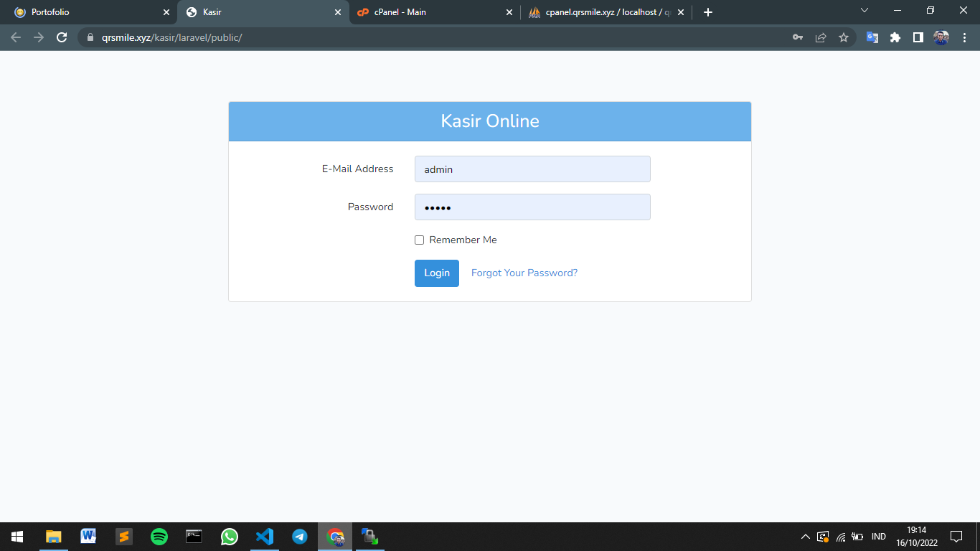Share this page from address bar
Image resolution: width=980 pixels, height=551 pixels.
coord(821,37)
